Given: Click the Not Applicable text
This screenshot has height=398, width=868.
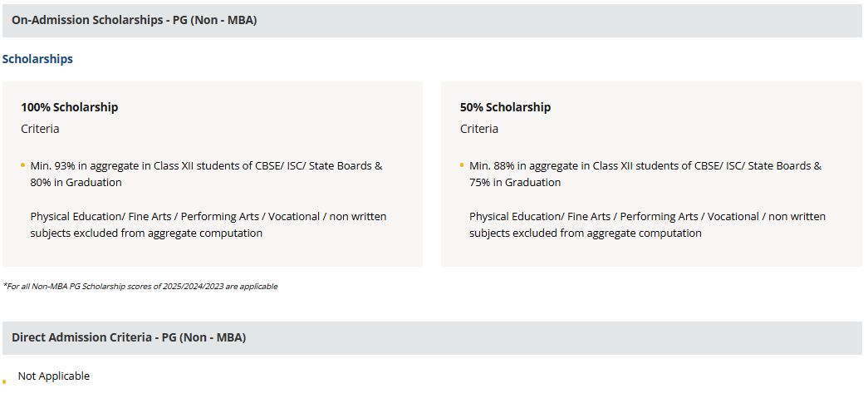Looking at the screenshot, I should (54, 376).
